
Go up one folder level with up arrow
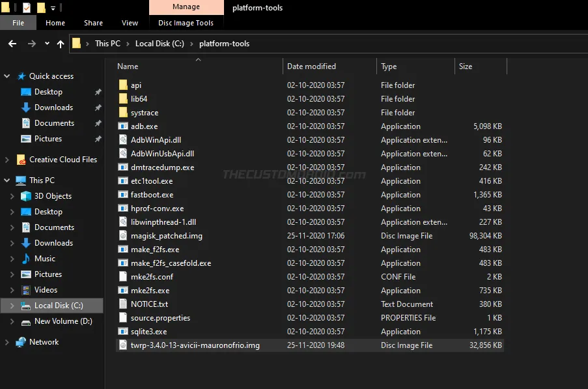(x=61, y=44)
